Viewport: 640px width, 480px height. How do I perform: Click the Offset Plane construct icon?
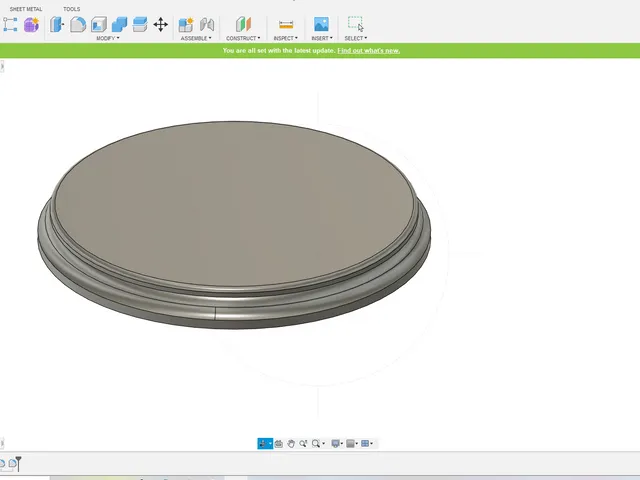(243, 24)
